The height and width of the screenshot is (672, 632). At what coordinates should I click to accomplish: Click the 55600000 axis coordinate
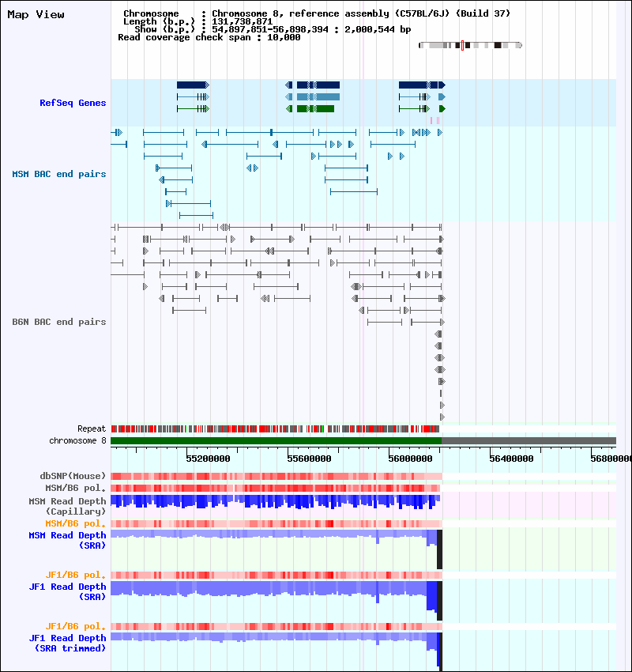309,459
